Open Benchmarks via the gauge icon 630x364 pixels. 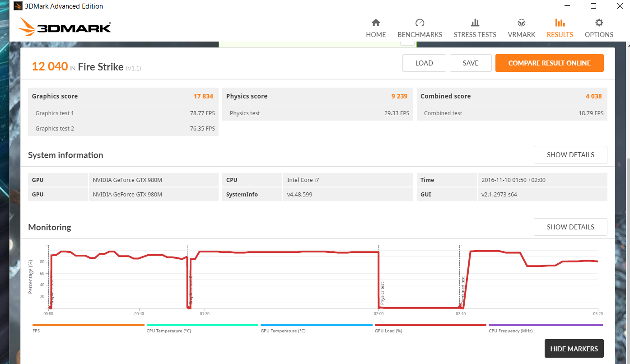point(420,23)
